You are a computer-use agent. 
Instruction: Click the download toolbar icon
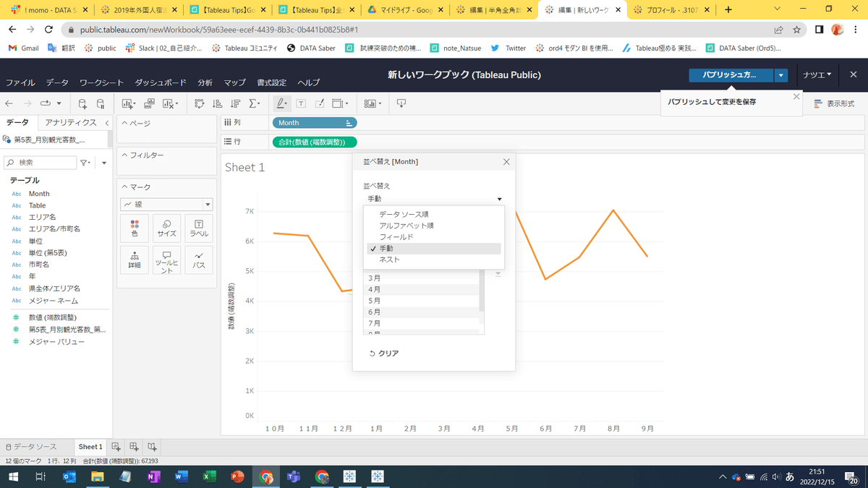click(401, 103)
